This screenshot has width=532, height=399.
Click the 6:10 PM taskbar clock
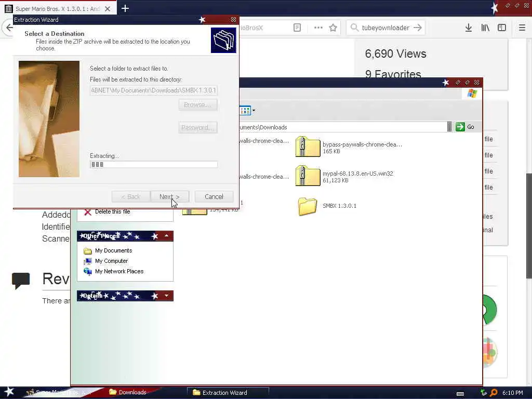(x=512, y=393)
